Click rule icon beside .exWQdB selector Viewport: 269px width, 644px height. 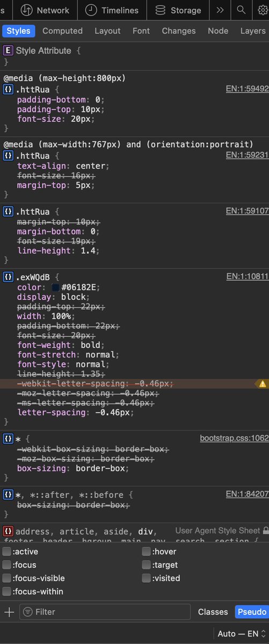click(x=8, y=277)
